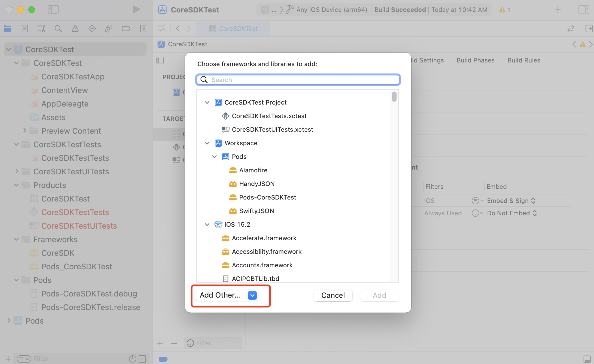Open the Issue navigator warning icon
Screen dimensions: 594x364
click(75, 29)
